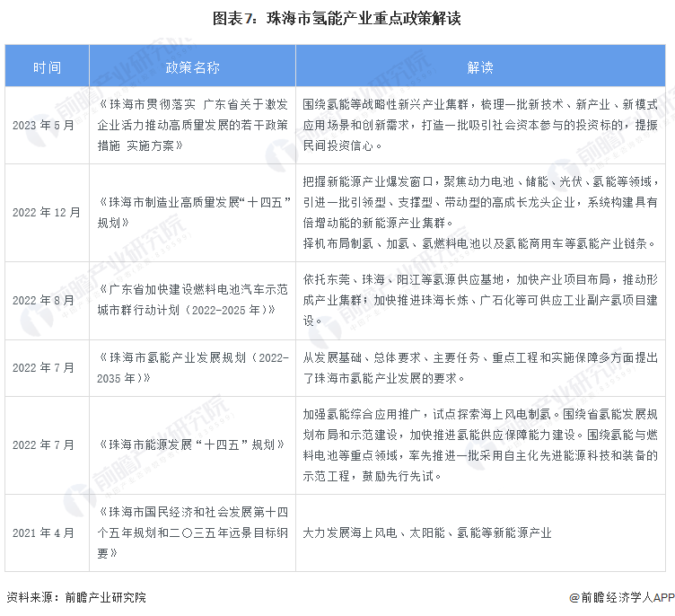675x616 pixels.
Task: Click the "@前瞻经济学人APP" credit text
Action: click(619, 597)
